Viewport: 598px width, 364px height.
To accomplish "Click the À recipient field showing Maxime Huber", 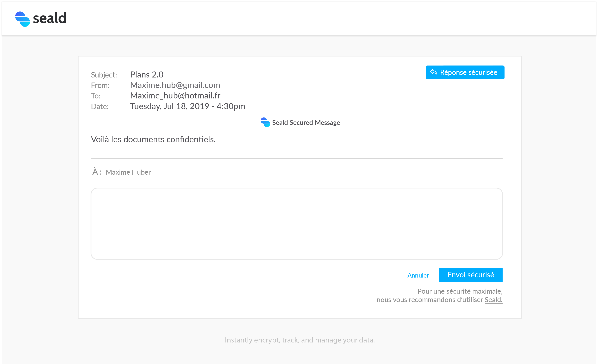I will 128,172.
